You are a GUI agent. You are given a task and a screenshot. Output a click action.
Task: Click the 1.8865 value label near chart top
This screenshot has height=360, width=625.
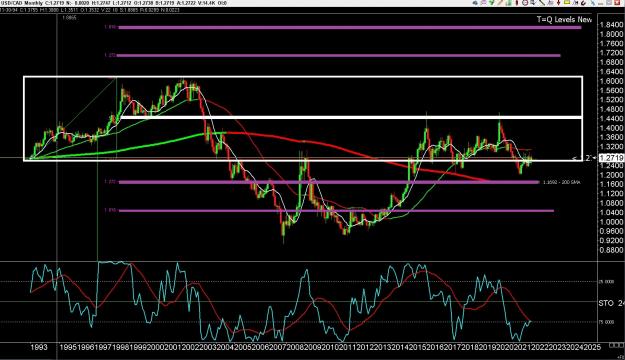click(x=69, y=18)
